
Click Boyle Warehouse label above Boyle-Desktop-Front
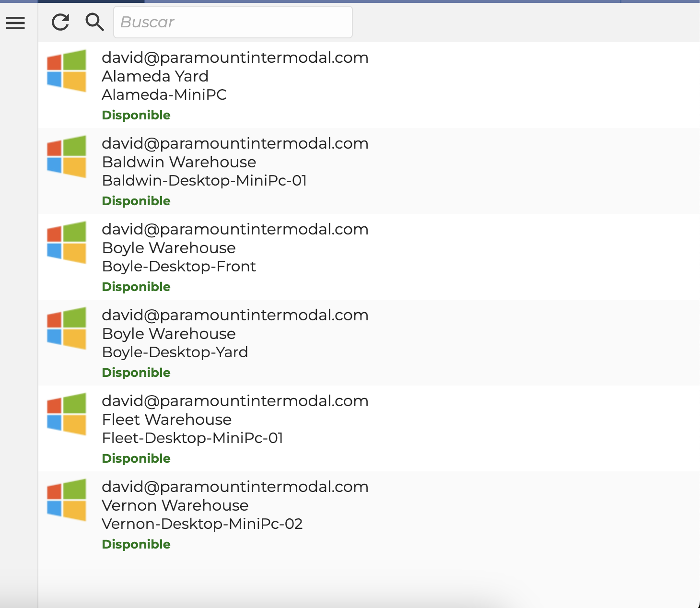coord(169,248)
